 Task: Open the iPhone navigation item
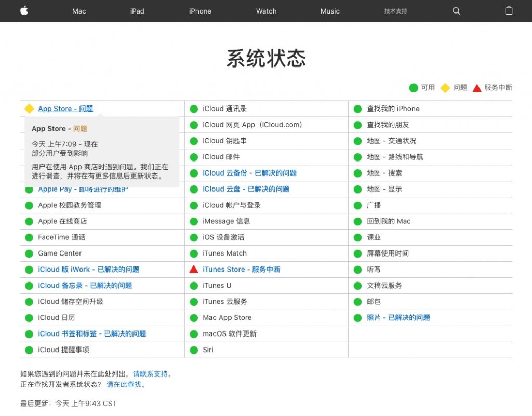click(200, 11)
